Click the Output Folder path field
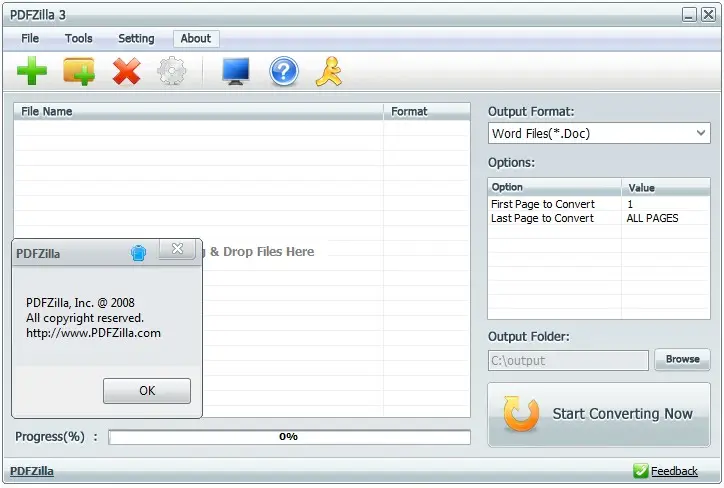Image resolution: width=724 pixels, height=488 pixels. click(568, 360)
